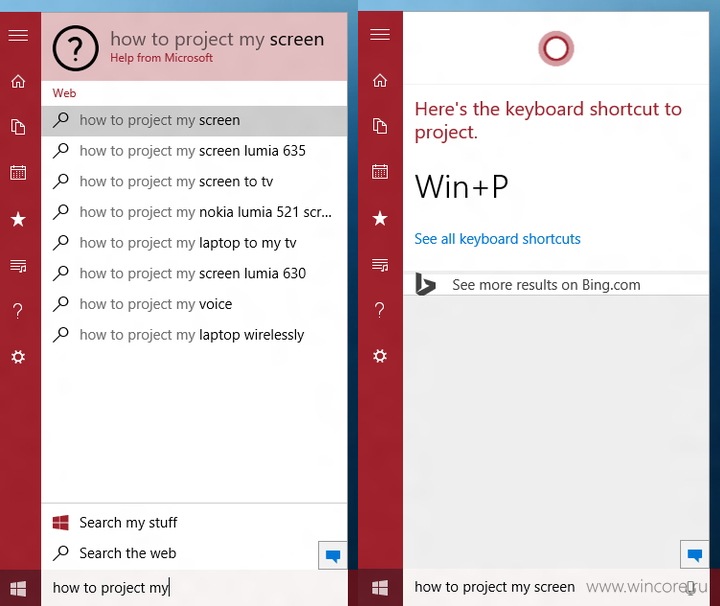
Task: Click the Help question mark in the left sidebar
Action: tap(18, 311)
